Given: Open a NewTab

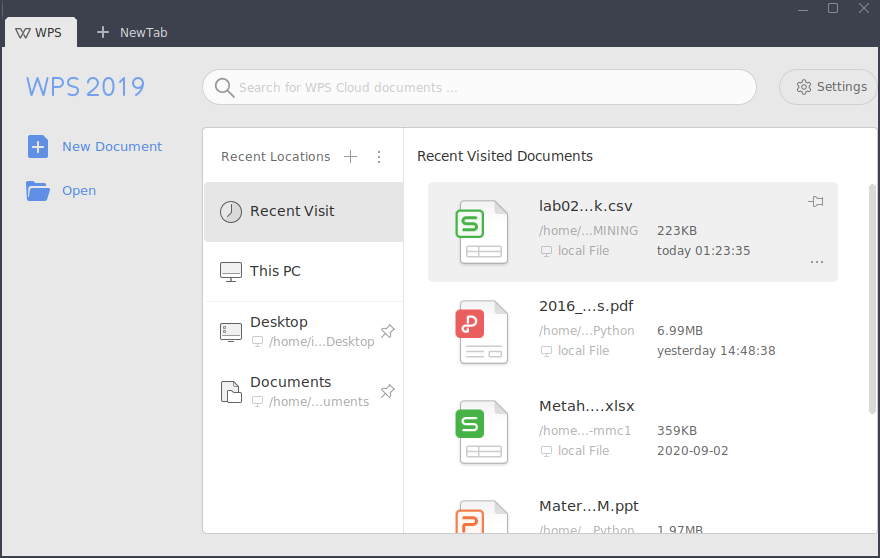Looking at the screenshot, I should tap(132, 33).
